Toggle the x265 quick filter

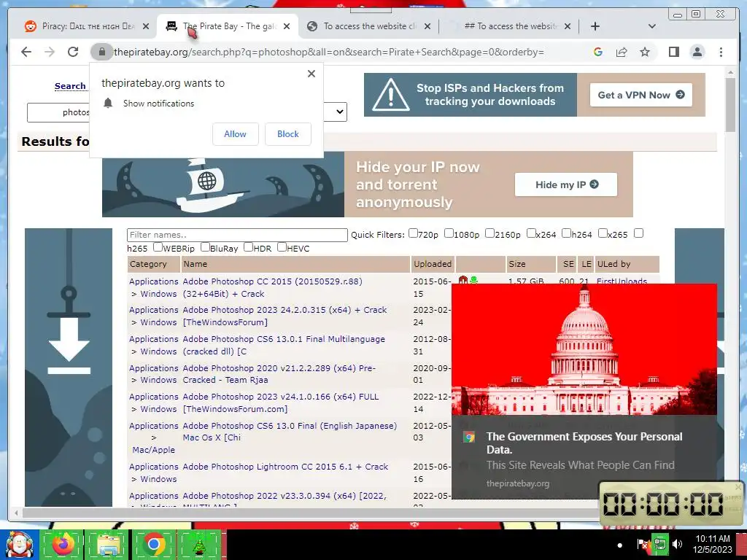603,233
